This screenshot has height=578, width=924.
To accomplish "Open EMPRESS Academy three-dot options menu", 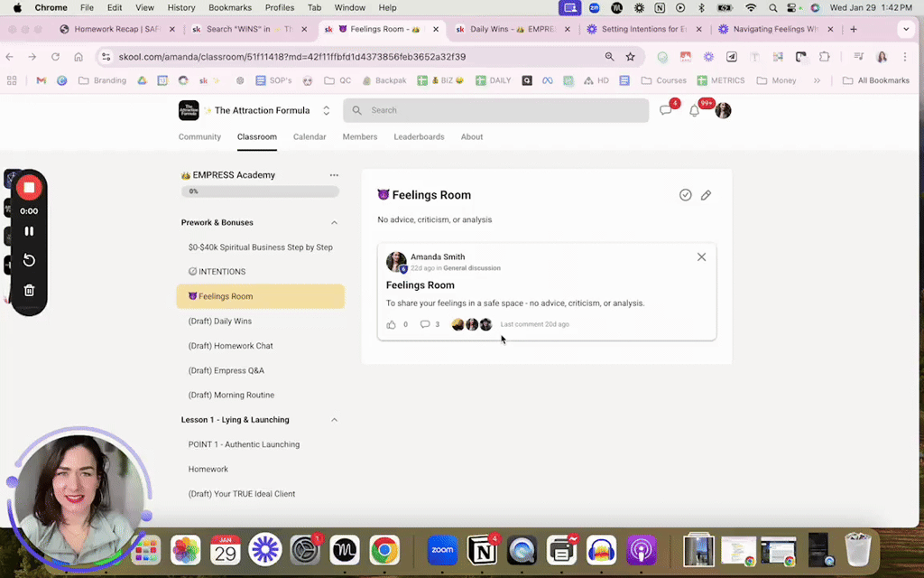I will tap(334, 175).
